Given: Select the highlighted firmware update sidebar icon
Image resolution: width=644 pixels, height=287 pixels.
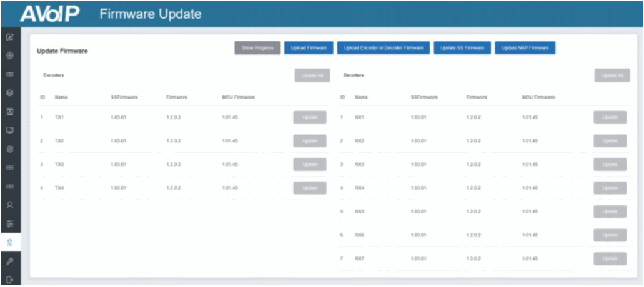Looking at the screenshot, I should coord(11,243).
